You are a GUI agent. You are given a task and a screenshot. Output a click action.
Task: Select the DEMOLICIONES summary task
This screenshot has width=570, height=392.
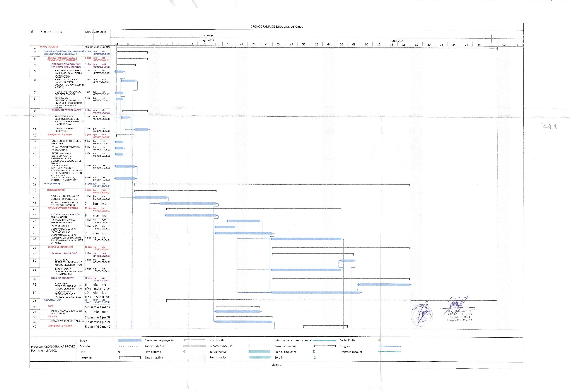pos(56,190)
